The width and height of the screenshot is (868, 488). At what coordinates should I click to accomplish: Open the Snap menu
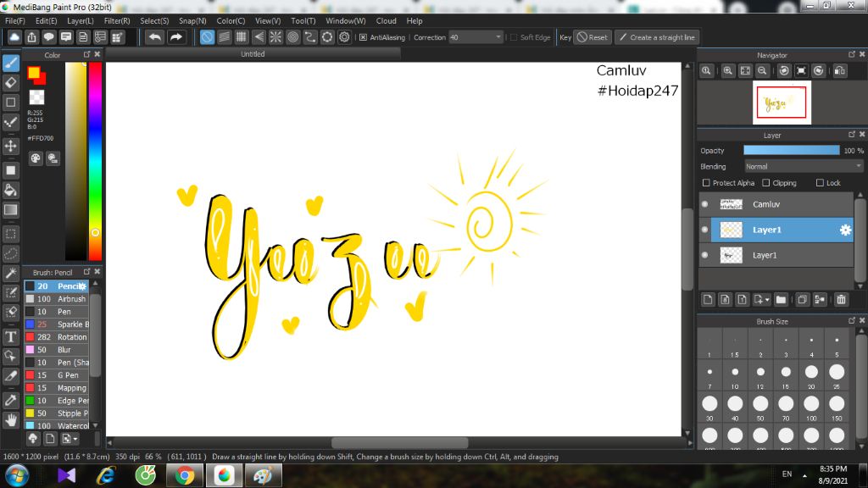(192, 20)
